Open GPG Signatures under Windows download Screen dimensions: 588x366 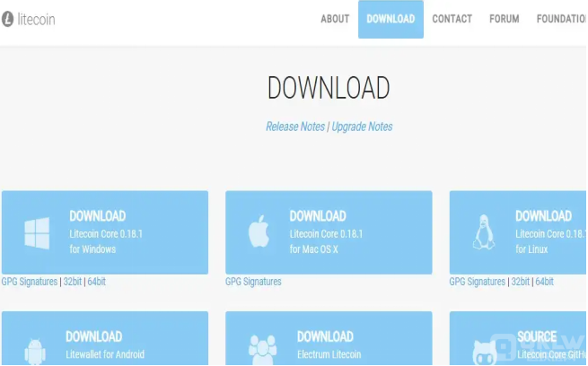pyautogui.click(x=30, y=282)
